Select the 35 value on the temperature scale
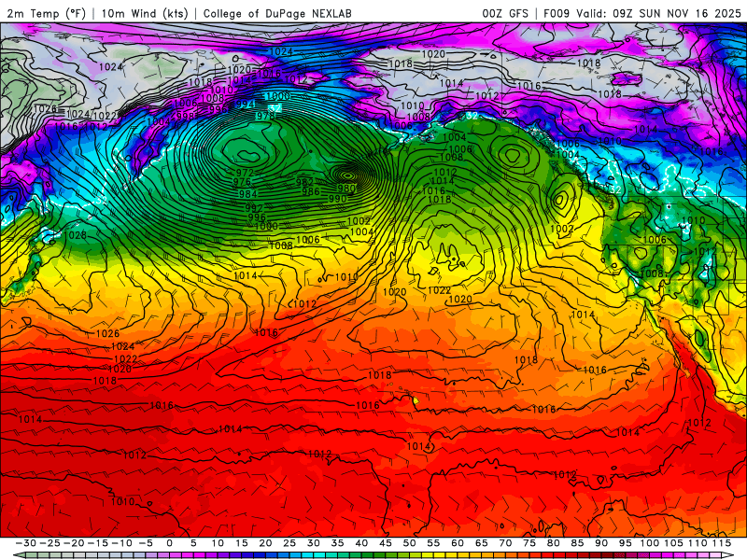The image size is (747, 560). tap(337, 543)
